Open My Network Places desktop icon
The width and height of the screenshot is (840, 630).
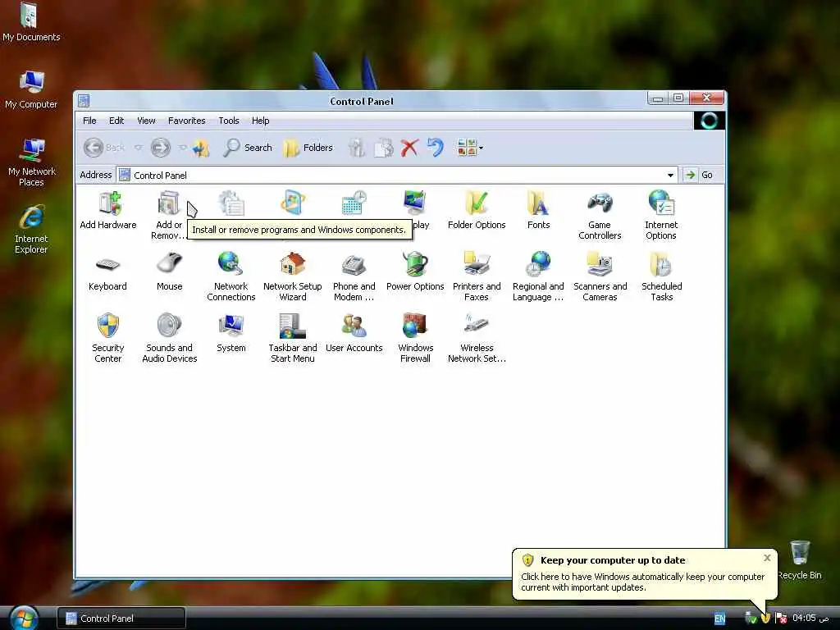click(x=32, y=162)
